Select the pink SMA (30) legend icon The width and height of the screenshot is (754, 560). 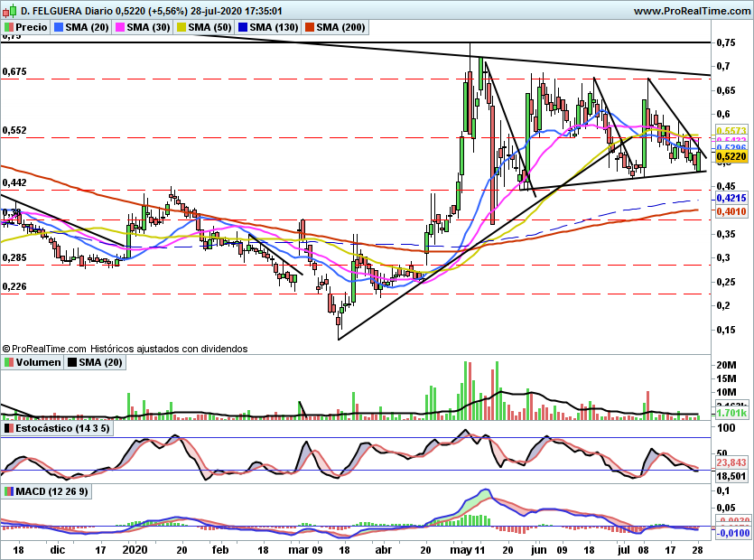(120, 27)
